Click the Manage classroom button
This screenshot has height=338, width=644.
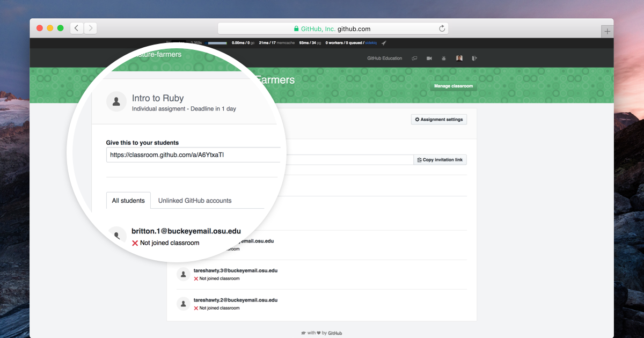(453, 86)
